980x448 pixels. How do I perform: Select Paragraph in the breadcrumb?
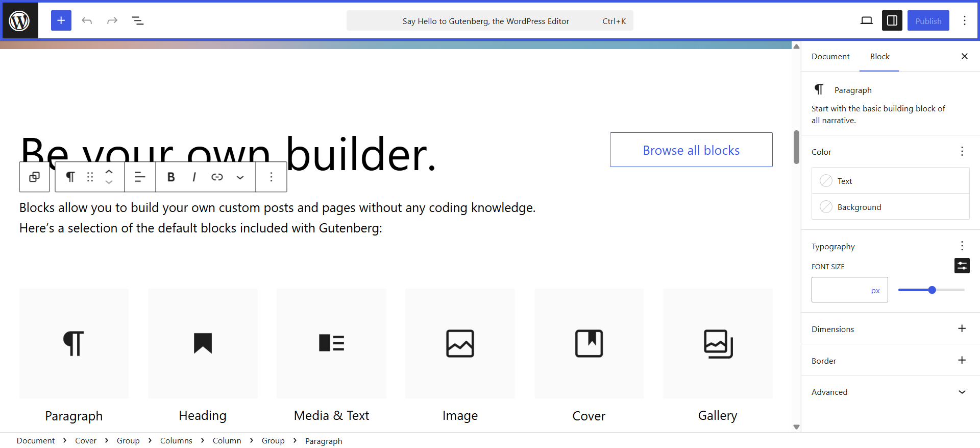pos(324,441)
